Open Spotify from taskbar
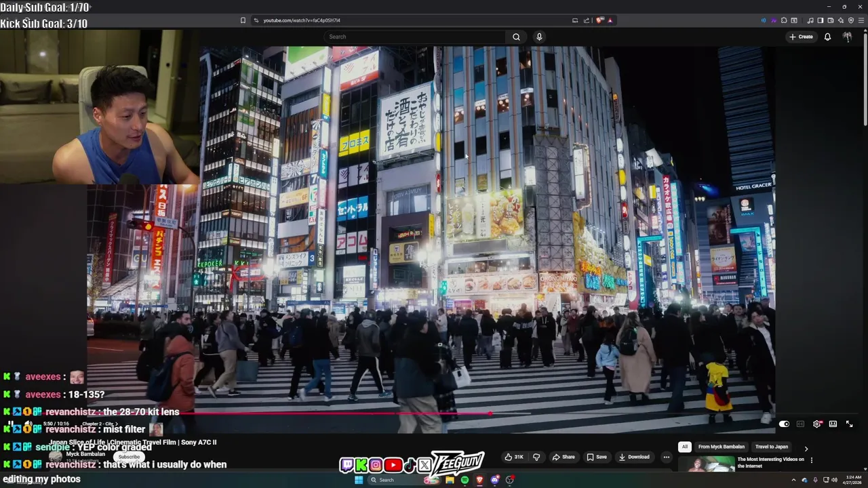 (465, 480)
